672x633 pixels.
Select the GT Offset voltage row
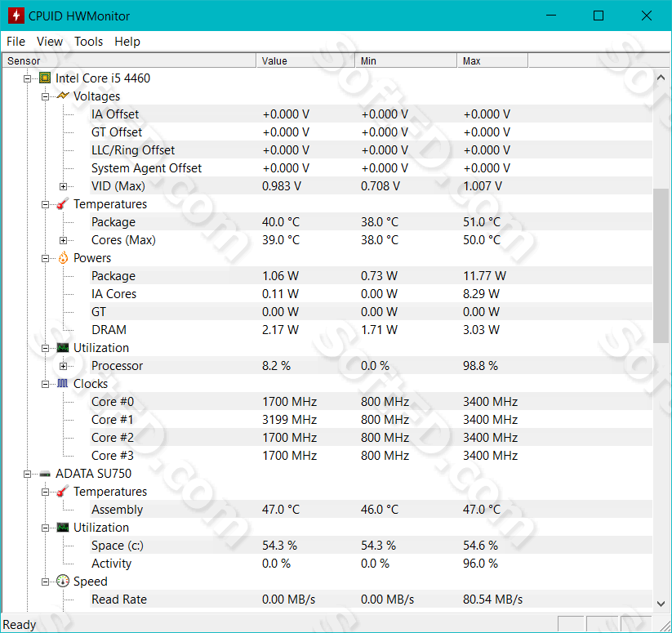tap(372, 132)
